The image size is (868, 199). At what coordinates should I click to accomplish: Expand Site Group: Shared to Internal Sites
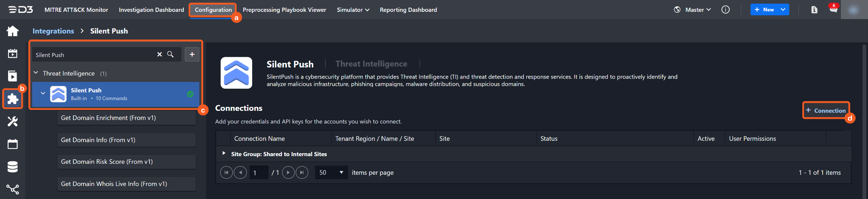click(224, 153)
